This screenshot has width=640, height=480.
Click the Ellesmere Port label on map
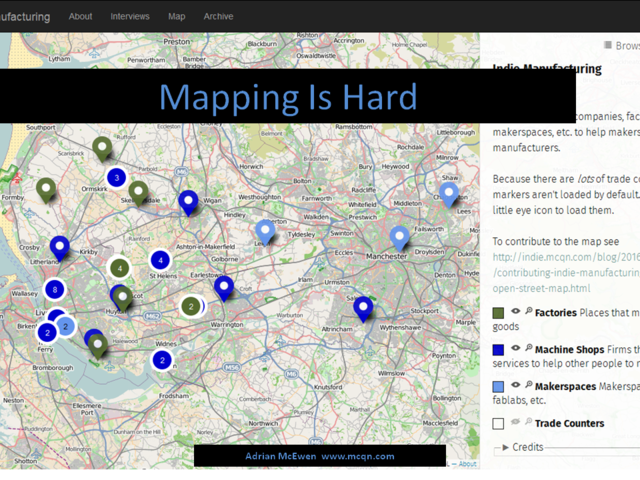[x=87, y=409]
